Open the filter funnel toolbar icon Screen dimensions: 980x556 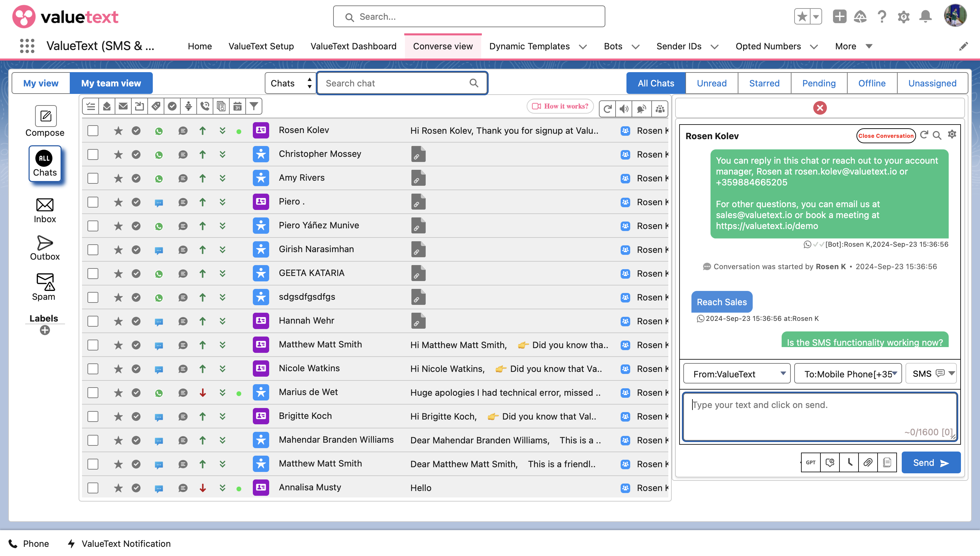coord(254,106)
